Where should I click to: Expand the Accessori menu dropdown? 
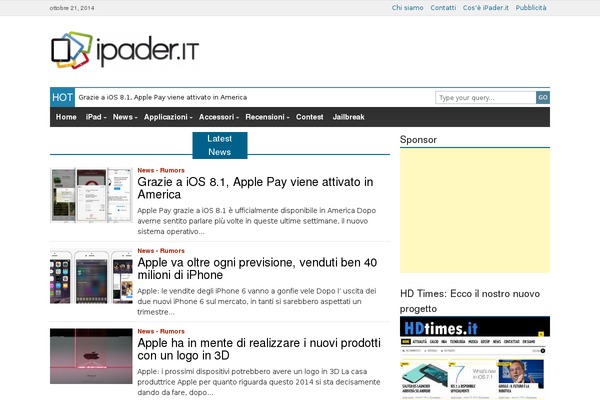click(218, 117)
